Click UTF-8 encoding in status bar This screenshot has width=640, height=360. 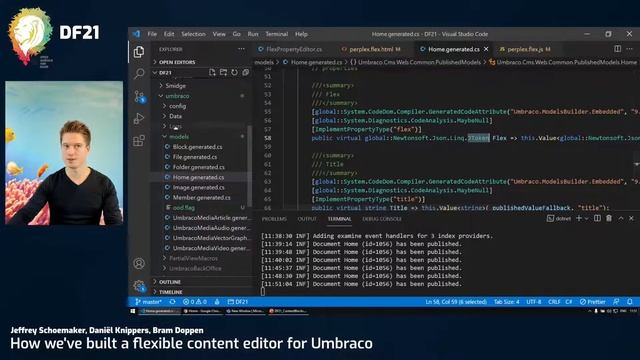pos(533,302)
